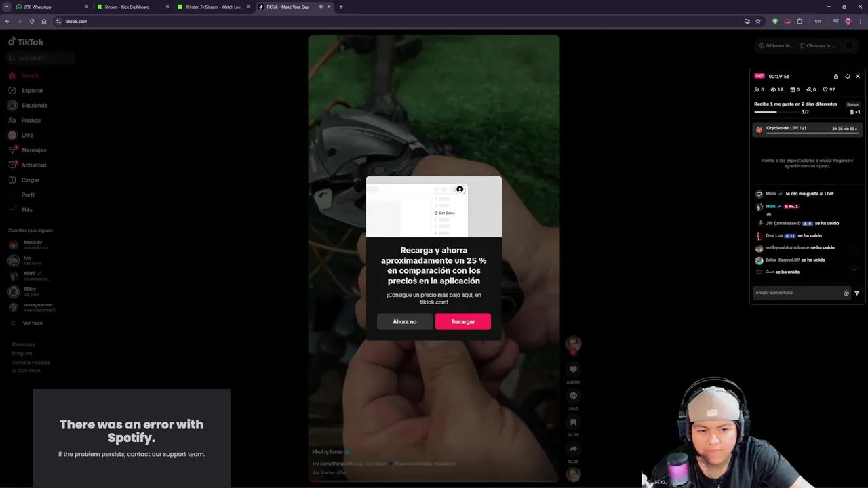Image resolution: width=868 pixels, height=488 pixels.
Task: Click the Terms & Policies footer link
Action: pyautogui.click(x=31, y=362)
